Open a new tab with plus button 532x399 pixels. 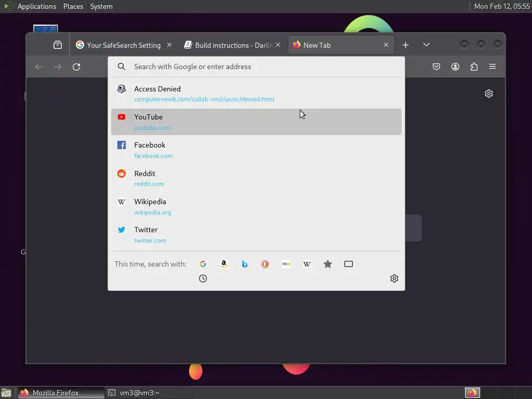tap(405, 45)
